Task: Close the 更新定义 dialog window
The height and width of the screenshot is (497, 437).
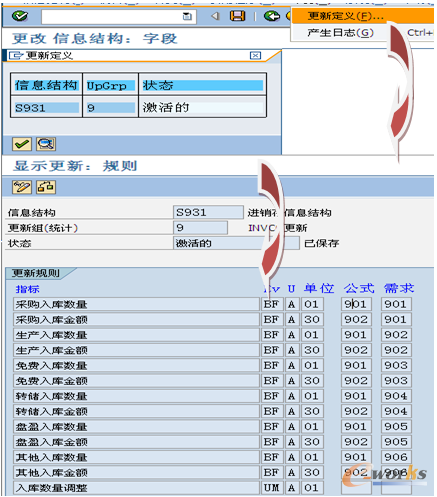Action: point(255,55)
